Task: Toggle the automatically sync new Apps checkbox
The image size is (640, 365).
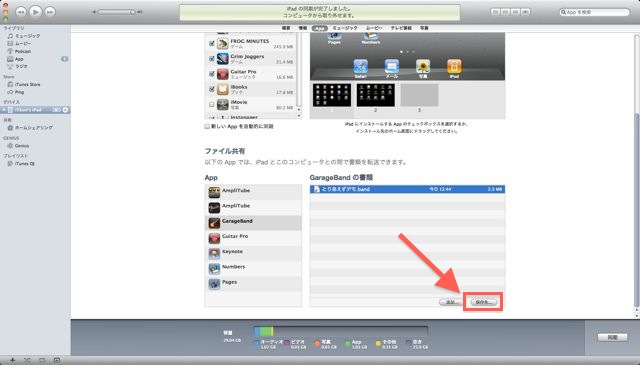Action: click(x=207, y=127)
